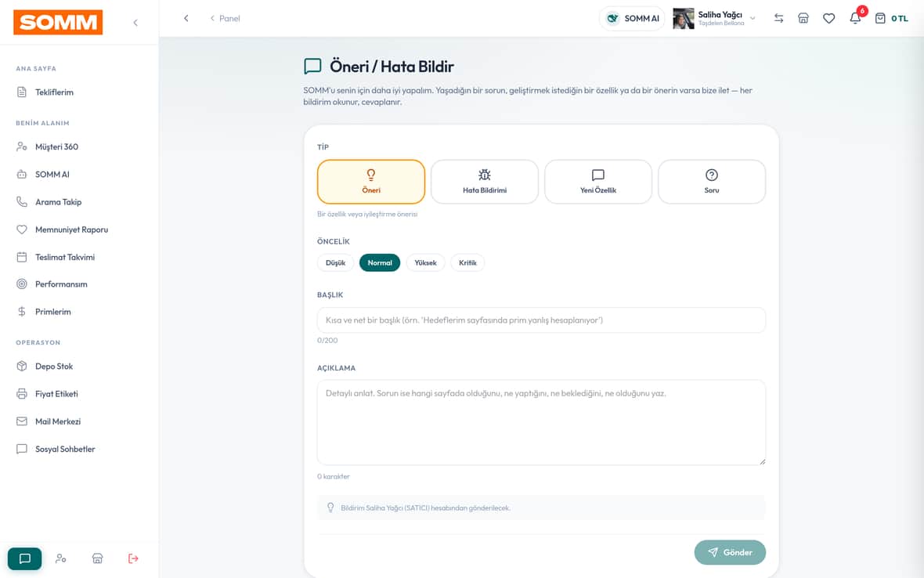Click the Açıklama description text area
The image size is (924, 578).
pyautogui.click(x=541, y=422)
